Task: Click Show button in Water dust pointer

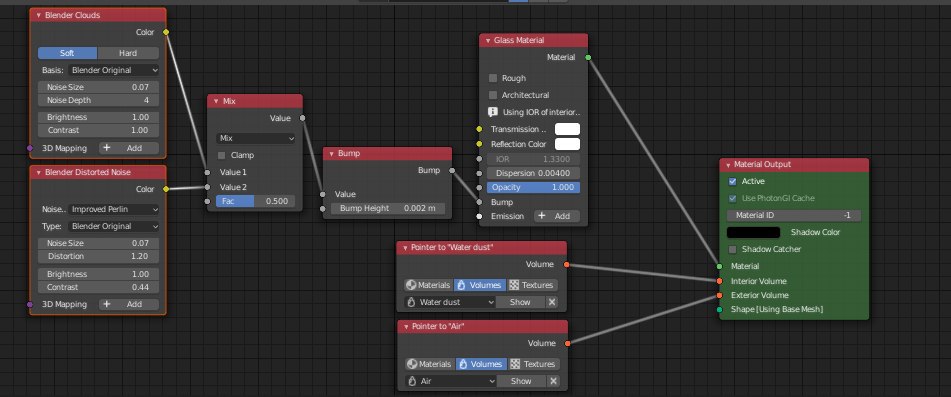Action: 520,302
